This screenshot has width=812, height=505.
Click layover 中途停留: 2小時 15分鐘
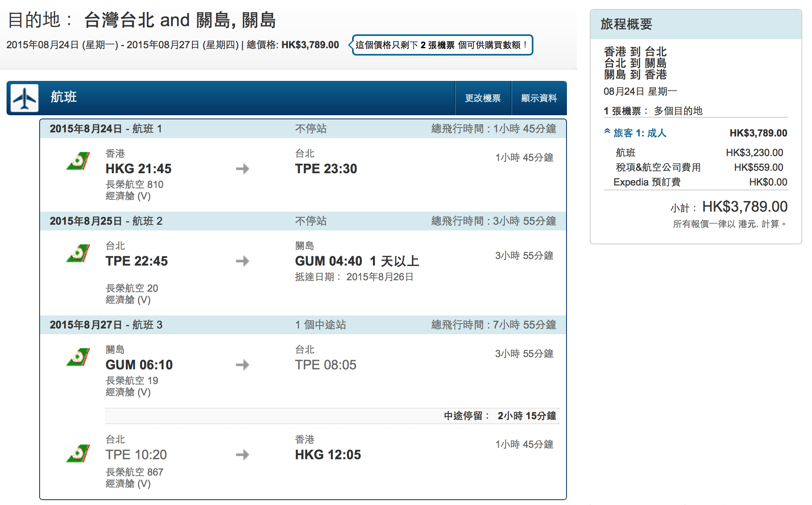pos(500,416)
